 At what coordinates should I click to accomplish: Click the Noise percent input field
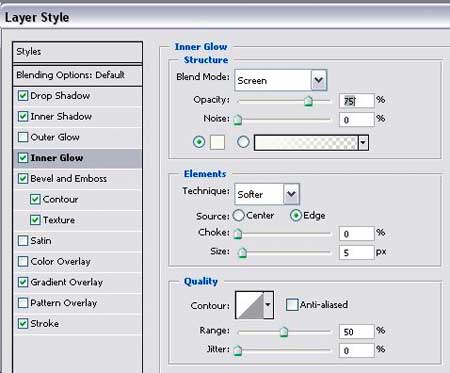click(357, 120)
